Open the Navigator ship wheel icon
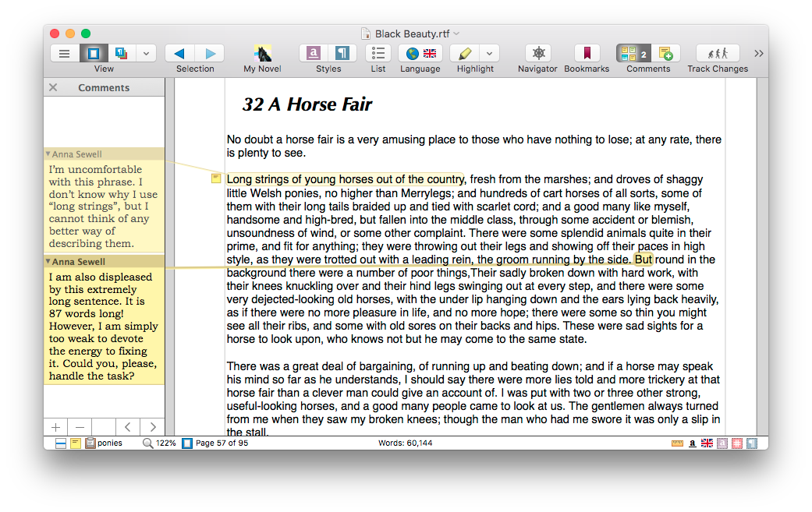Viewport: 812px width, 512px height. pos(538,53)
